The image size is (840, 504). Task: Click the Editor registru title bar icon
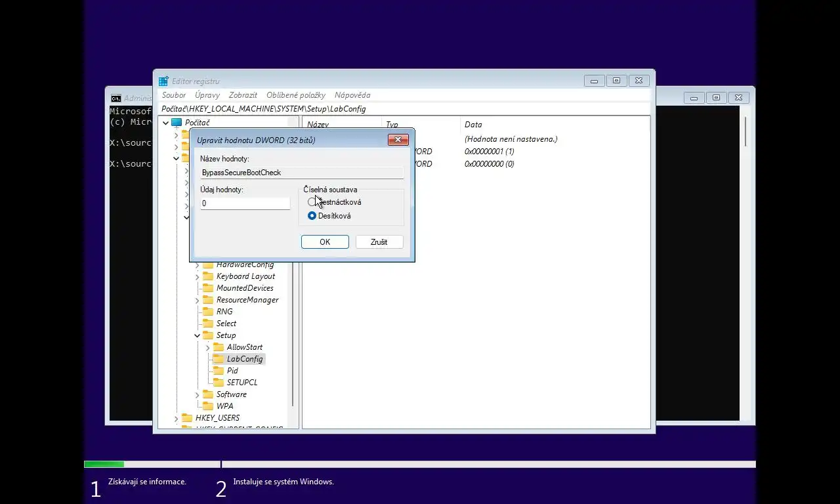[x=163, y=81]
